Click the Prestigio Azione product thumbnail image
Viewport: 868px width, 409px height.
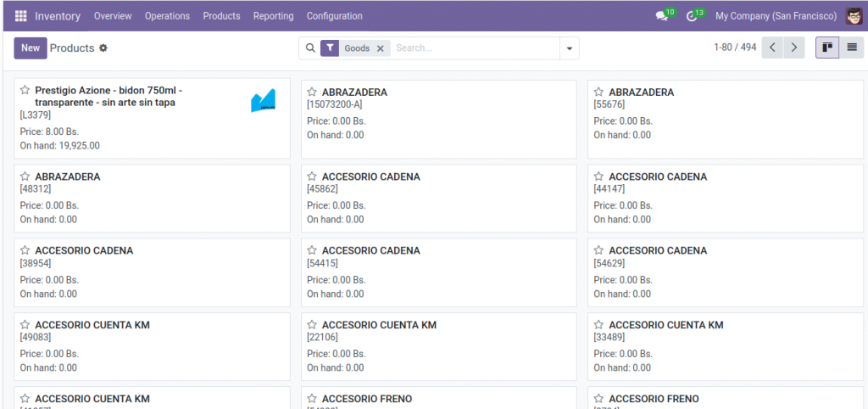point(263,101)
